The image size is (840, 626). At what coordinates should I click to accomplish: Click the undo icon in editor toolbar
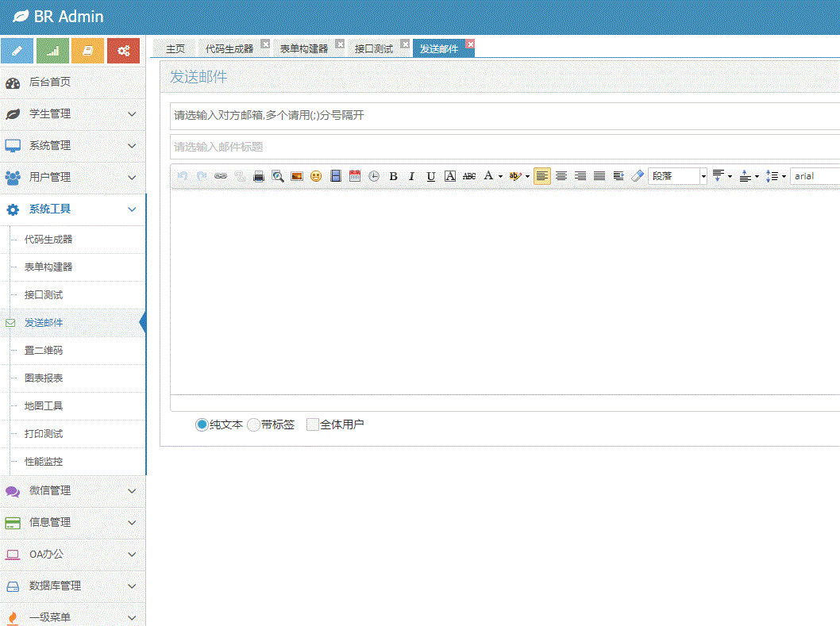pyautogui.click(x=182, y=176)
